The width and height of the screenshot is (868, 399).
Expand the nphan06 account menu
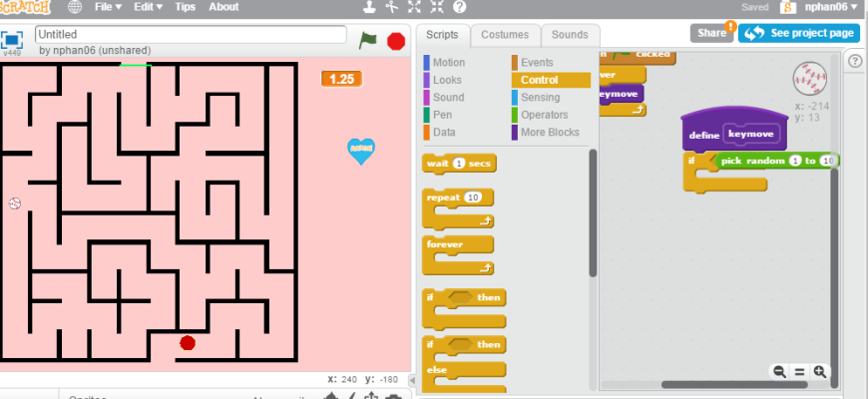(x=831, y=7)
